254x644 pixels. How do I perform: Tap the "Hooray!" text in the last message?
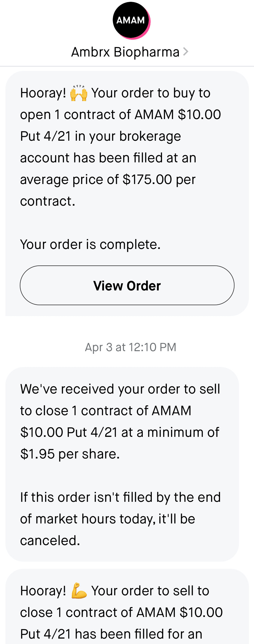pyautogui.click(x=43, y=591)
